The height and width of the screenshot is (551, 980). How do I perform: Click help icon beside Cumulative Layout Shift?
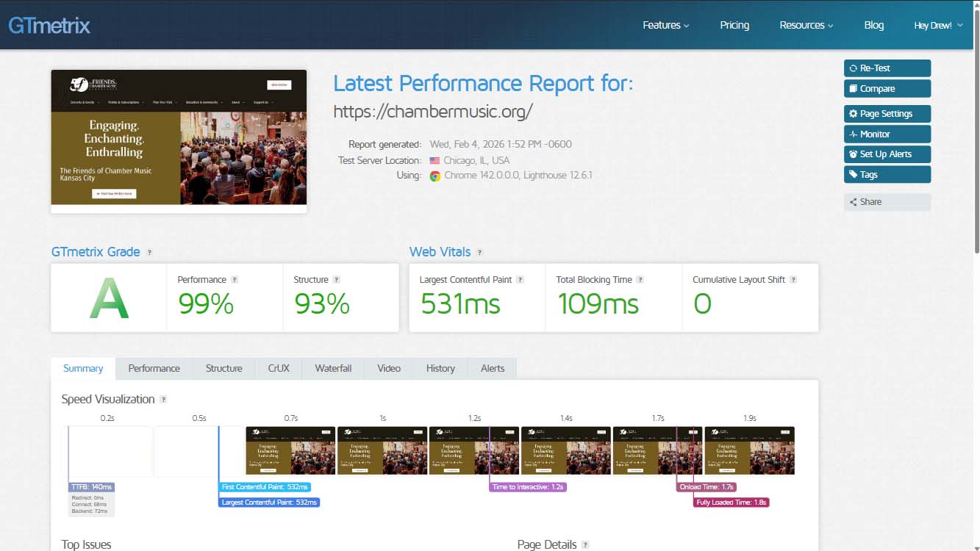point(793,280)
